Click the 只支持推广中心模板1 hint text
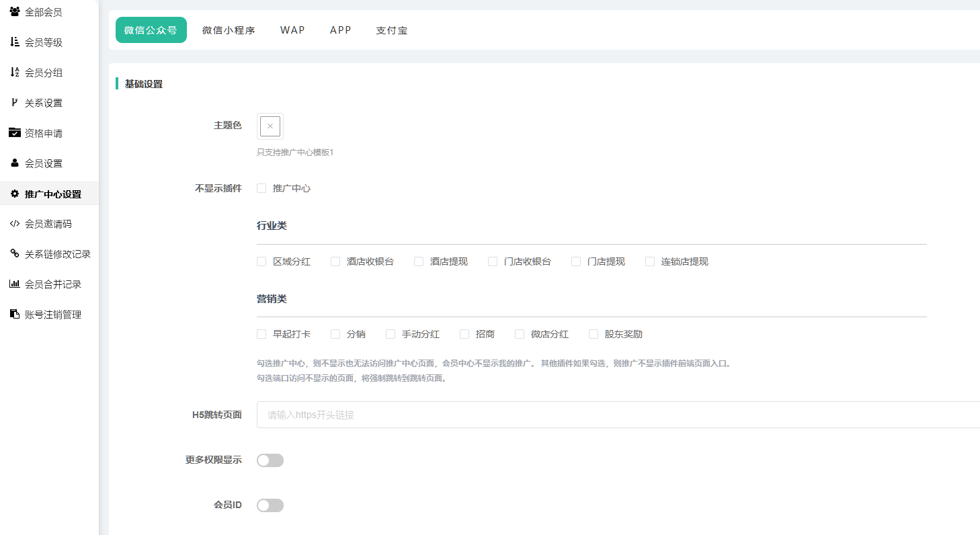 click(295, 153)
